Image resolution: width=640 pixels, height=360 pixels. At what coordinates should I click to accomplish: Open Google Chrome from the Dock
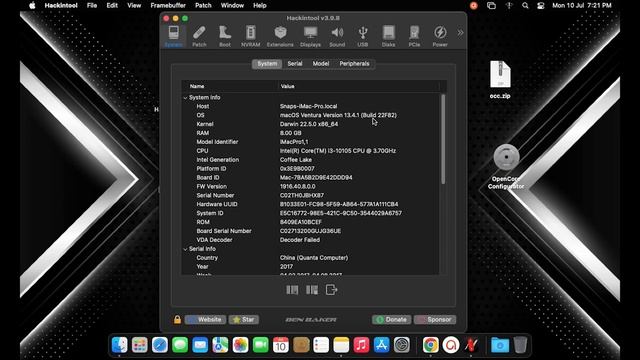click(430, 345)
